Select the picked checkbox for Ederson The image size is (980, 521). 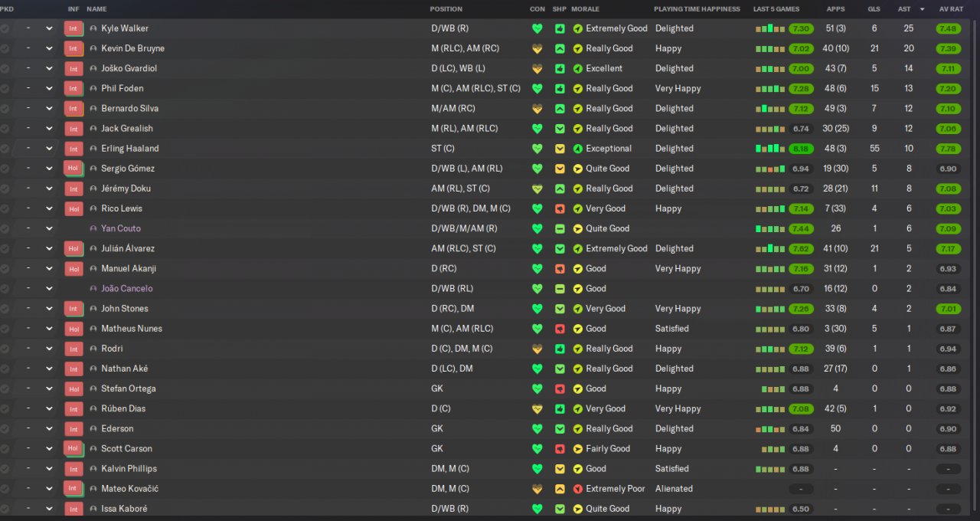pos(5,429)
